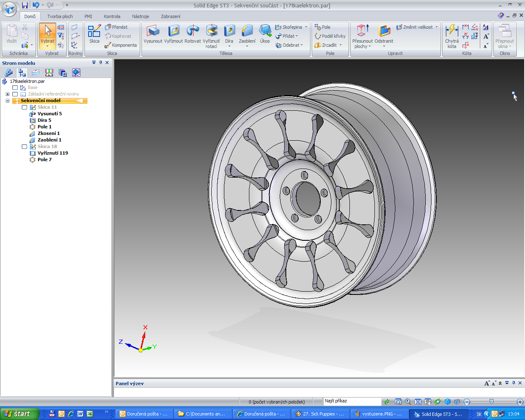Viewport: 525px width, 420px height.
Task: Click the Zrcadlit mirror button
Action: [x=329, y=45]
